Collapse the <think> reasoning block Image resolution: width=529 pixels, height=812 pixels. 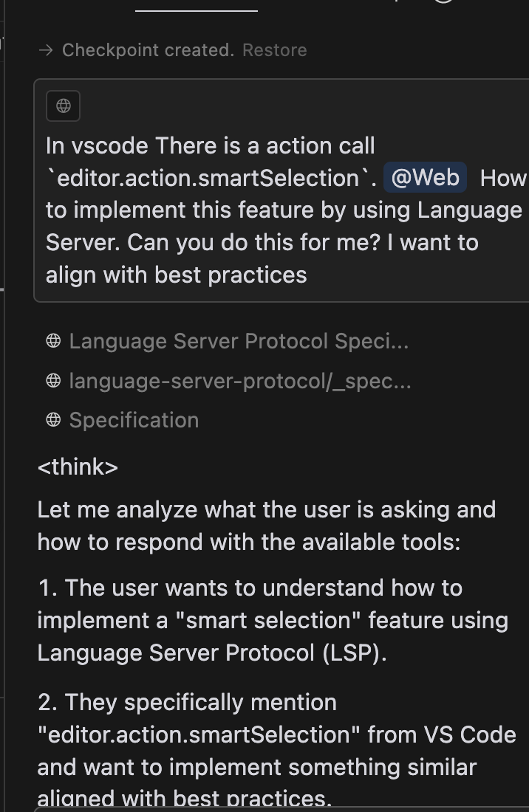click(x=78, y=467)
